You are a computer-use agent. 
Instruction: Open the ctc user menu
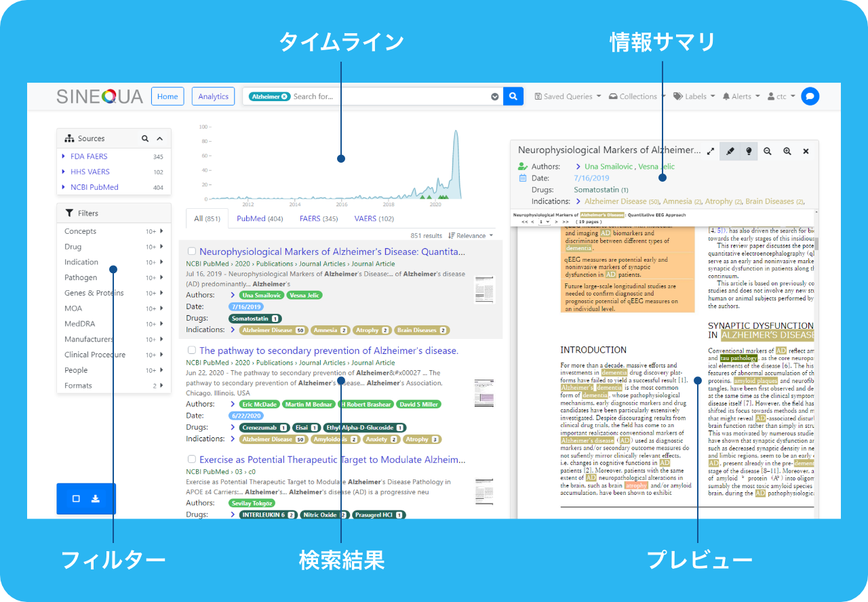(781, 96)
